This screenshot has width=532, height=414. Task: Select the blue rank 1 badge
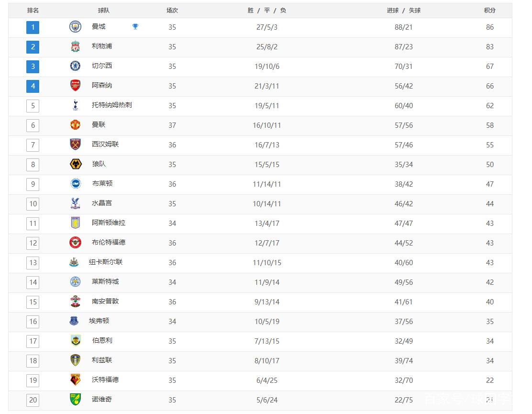point(33,27)
